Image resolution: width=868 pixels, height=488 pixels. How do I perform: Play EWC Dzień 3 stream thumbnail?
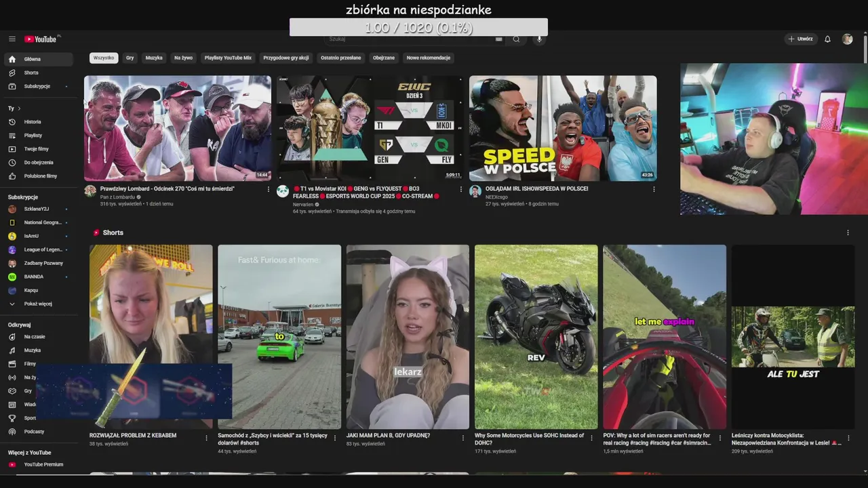coord(370,128)
